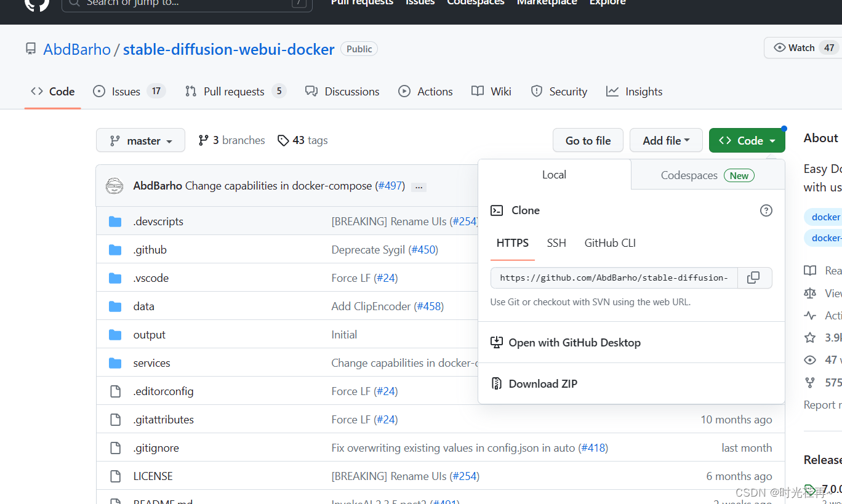
Task: Open the Wiki tab
Action: pos(491,92)
